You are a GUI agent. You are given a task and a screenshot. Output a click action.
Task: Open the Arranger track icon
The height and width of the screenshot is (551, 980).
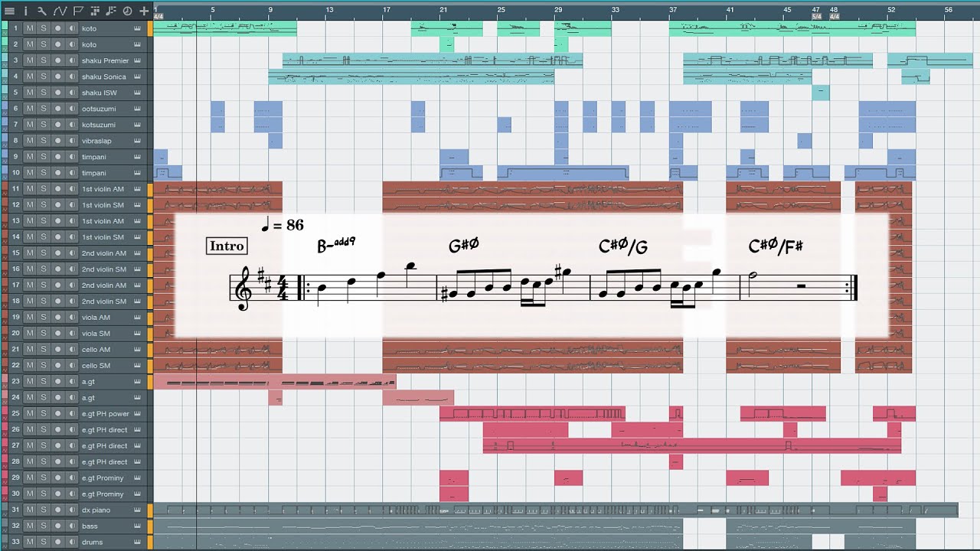point(94,11)
